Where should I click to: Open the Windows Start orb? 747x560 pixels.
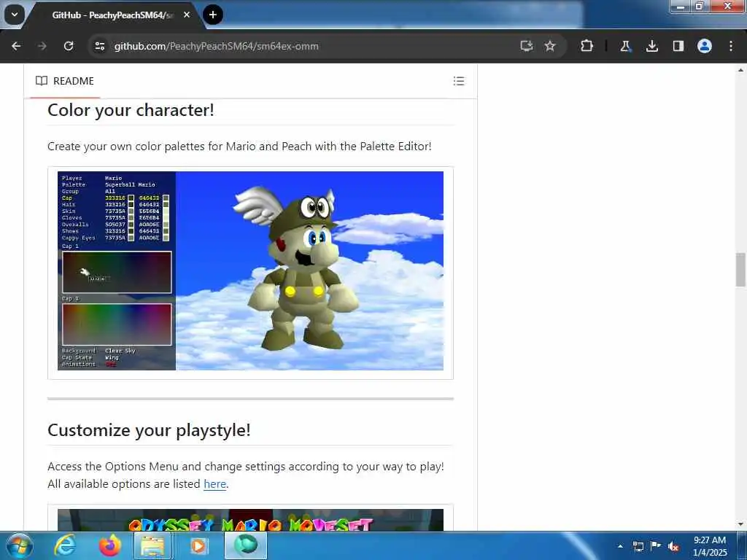coord(19,545)
